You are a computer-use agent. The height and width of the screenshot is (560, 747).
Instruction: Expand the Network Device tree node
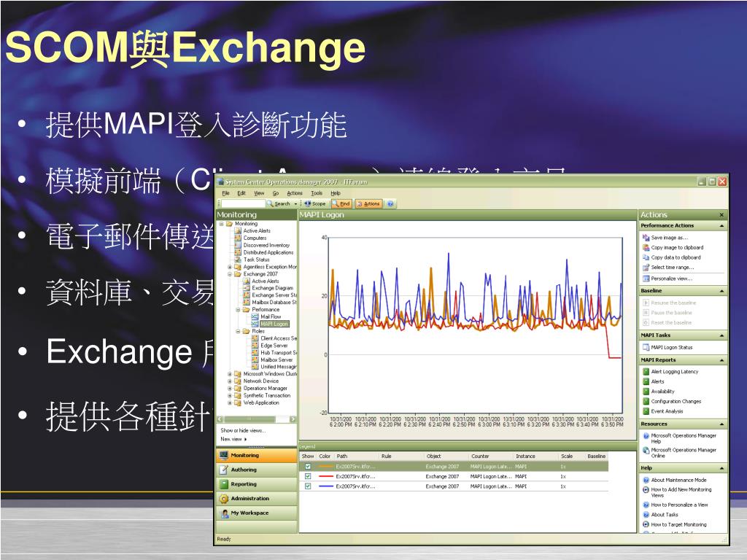(230, 381)
